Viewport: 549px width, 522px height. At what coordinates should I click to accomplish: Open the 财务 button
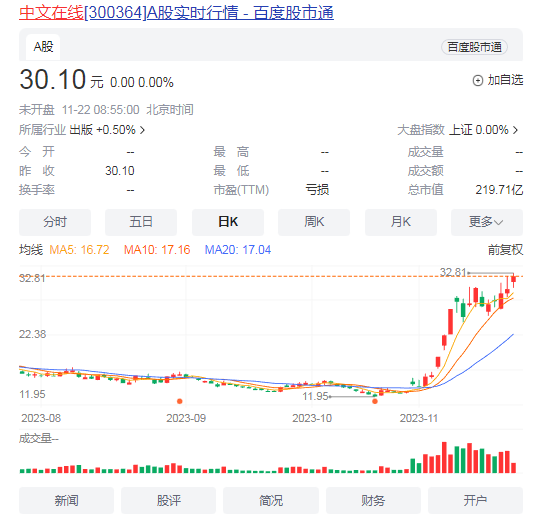tap(373, 500)
